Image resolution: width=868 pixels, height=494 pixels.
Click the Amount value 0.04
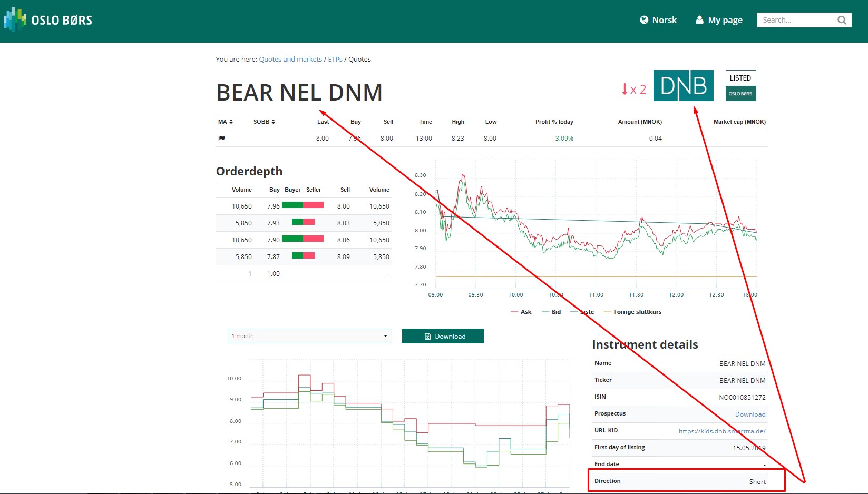pyautogui.click(x=656, y=139)
